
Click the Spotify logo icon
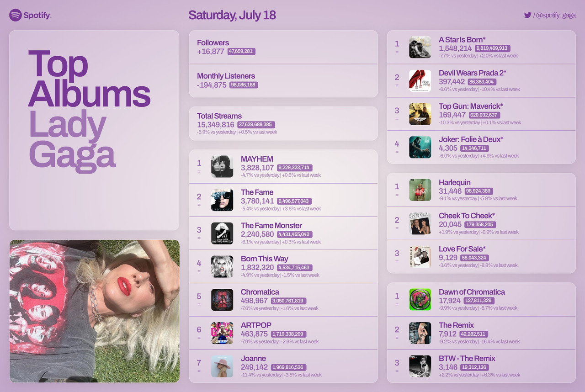tap(16, 15)
